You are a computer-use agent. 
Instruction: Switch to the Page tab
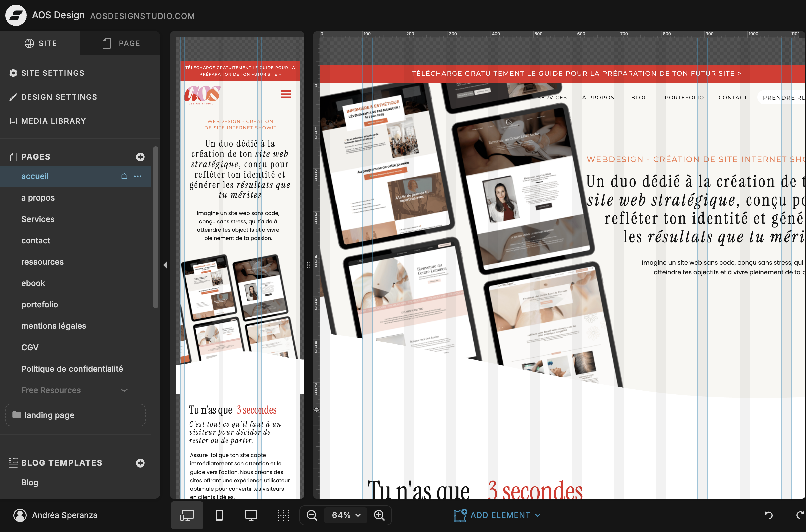point(121,43)
